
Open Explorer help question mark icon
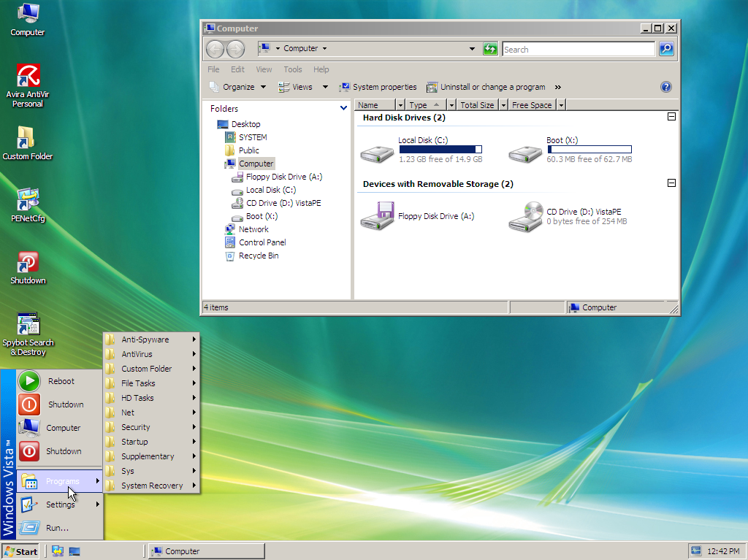666,87
